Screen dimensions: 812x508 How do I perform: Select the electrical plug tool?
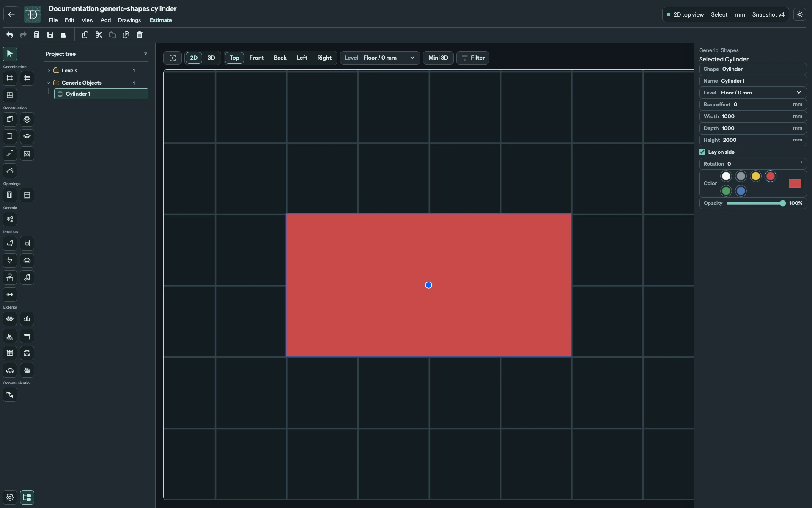[10, 260]
